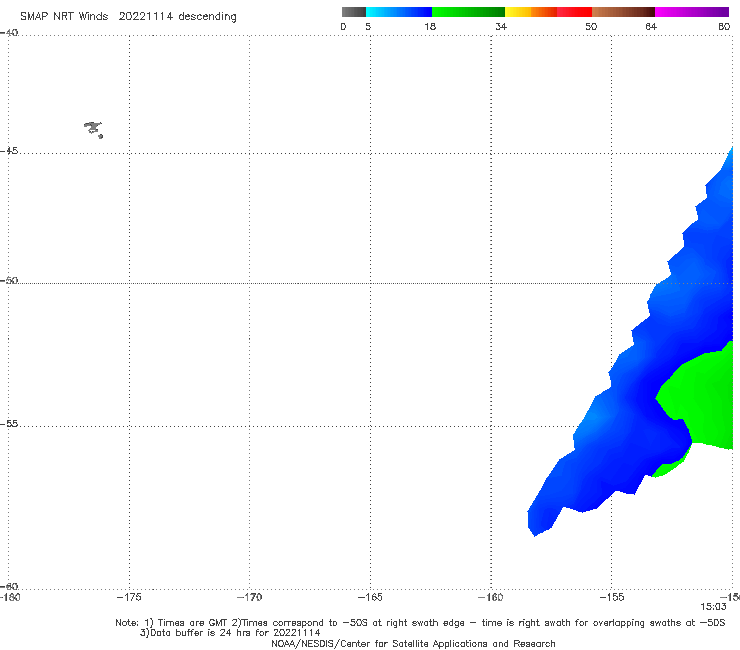Click the green 18-34 segment of color bar
Viewport: 740px width, 650px height.
(x=469, y=12)
